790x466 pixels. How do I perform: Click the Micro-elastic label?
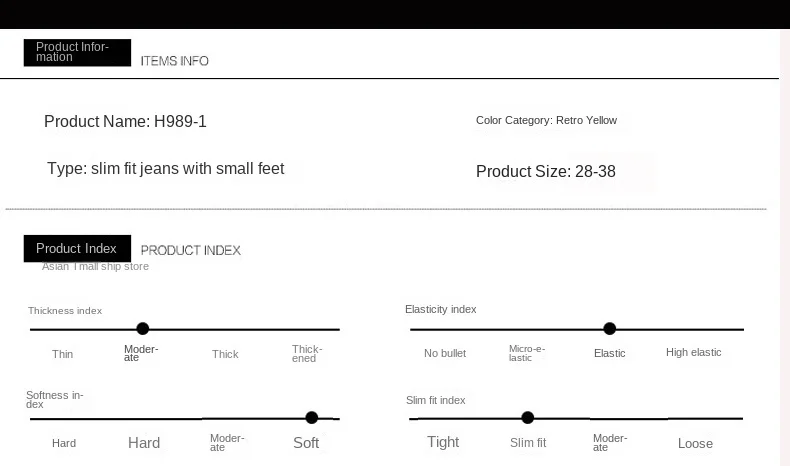click(526, 353)
